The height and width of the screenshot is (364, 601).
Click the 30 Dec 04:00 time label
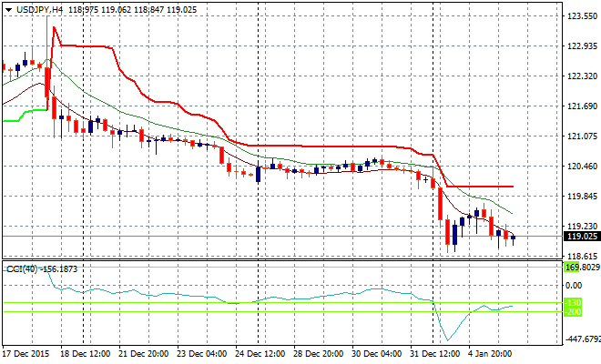[x=377, y=354]
